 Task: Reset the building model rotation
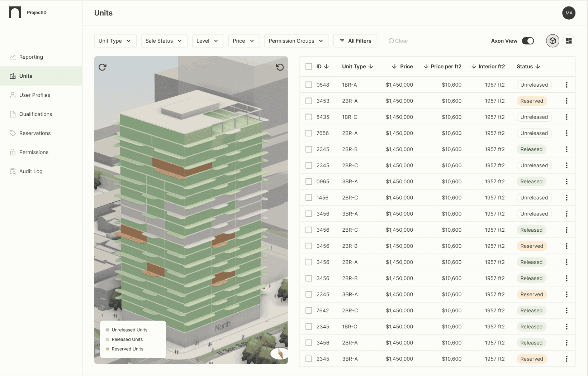(x=280, y=67)
